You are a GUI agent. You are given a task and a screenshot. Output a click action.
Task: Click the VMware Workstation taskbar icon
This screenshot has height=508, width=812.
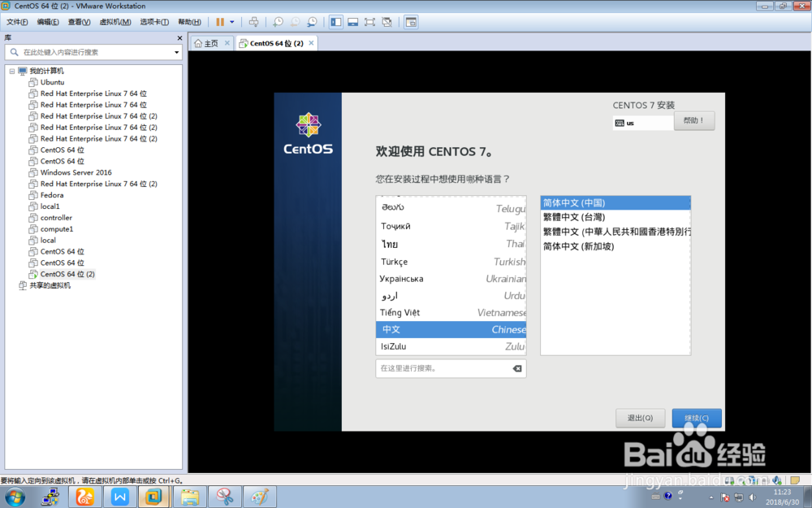point(154,497)
